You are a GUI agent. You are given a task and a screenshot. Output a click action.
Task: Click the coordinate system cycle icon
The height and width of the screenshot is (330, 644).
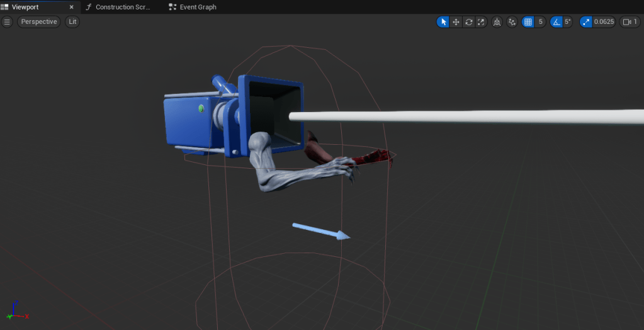click(x=497, y=22)
